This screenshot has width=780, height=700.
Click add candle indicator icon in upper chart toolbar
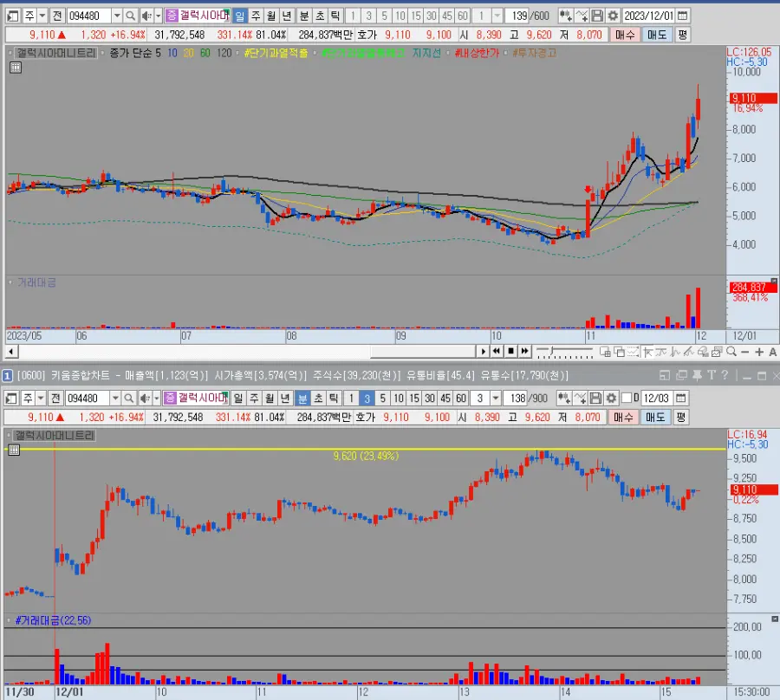point(566,16)
